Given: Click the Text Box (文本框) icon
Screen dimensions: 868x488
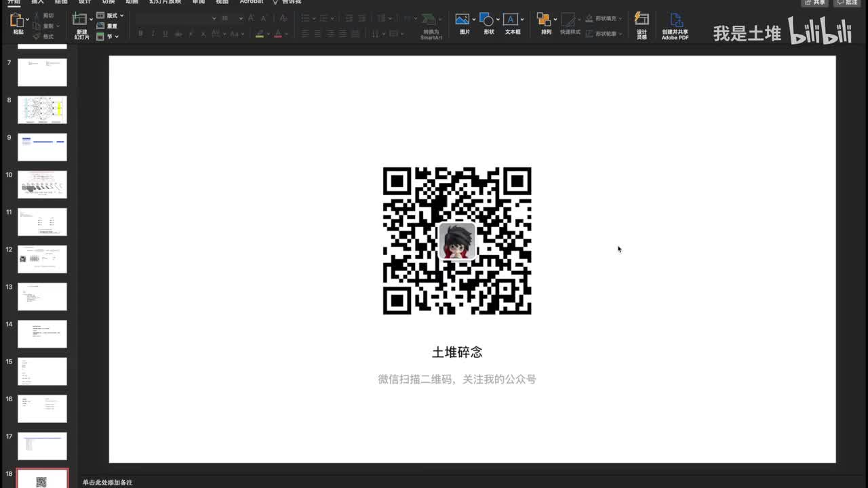Looking at the screenshot, I should [511, 19].
